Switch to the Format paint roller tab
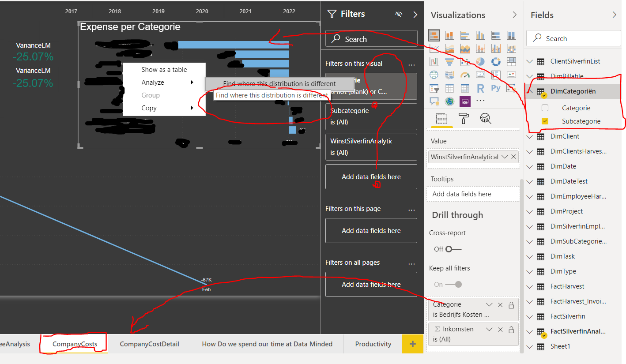 pyautogui.click(x=464, y=118)
